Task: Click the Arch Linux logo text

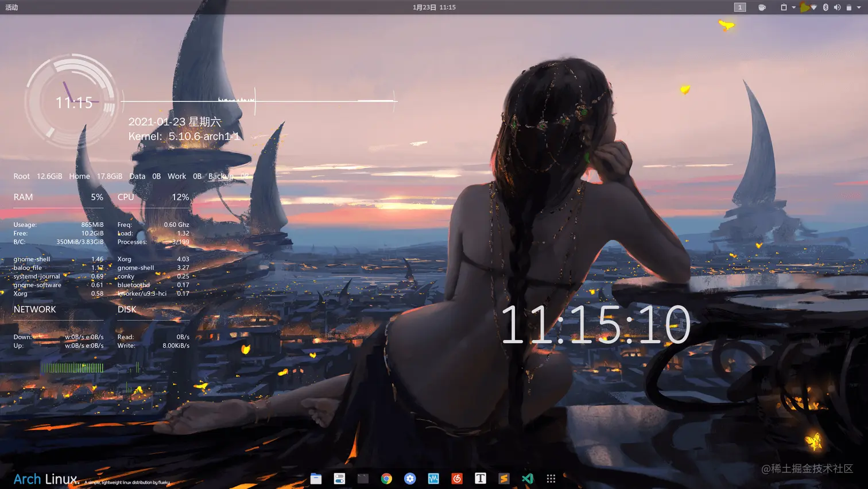Action: pyautogui.click(x=45, y=479)
